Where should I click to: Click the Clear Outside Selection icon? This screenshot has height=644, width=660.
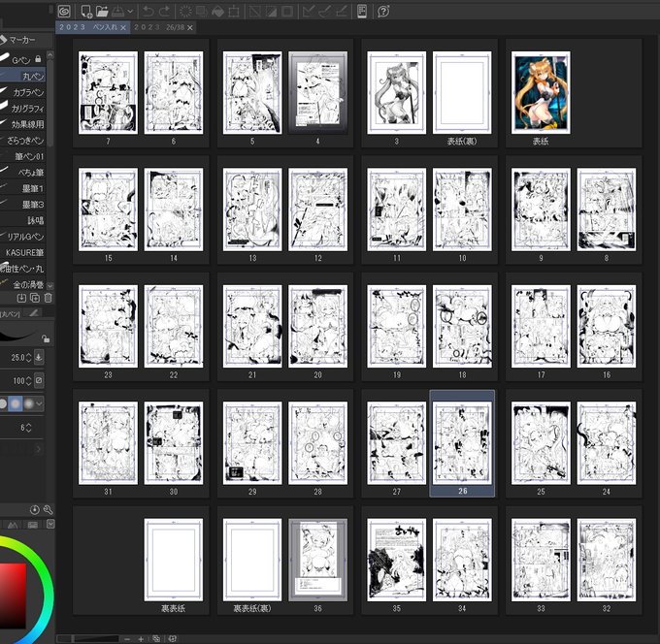202,12
